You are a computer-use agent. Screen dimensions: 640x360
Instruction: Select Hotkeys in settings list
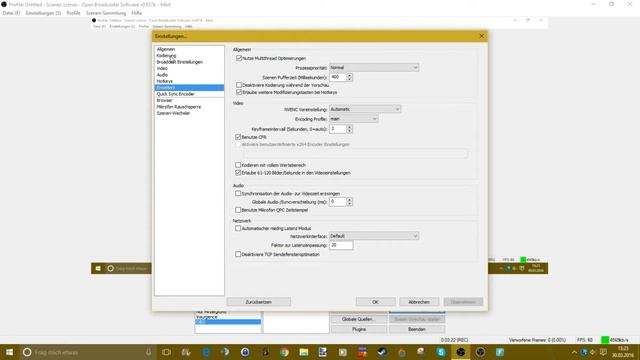tap(164, 81)
